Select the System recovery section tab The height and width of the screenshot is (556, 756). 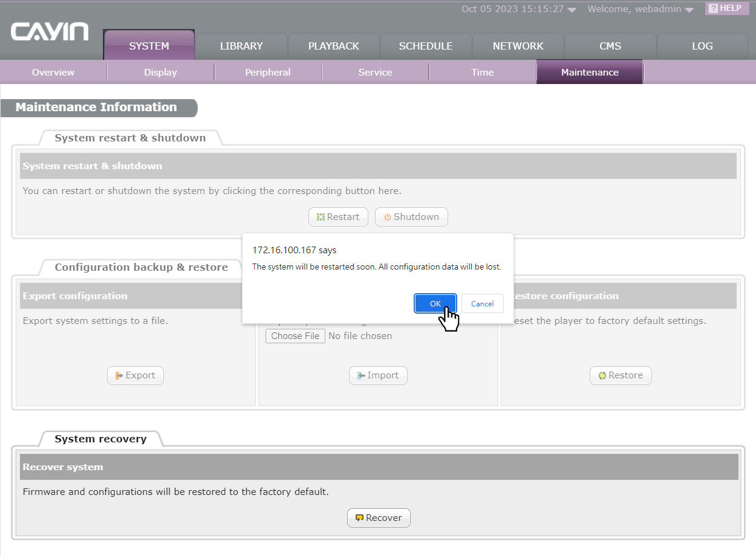pos(100,439)
